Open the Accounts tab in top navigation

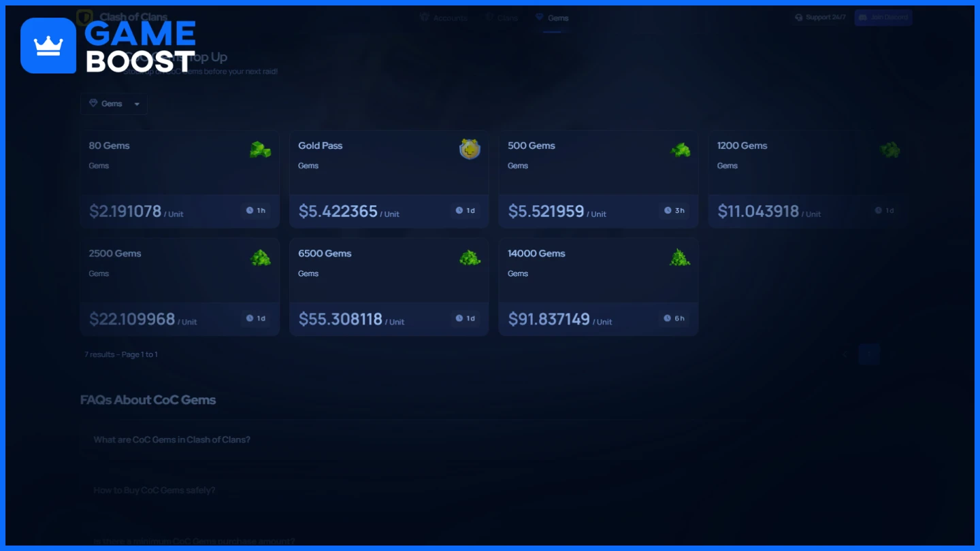click(444, 18)
